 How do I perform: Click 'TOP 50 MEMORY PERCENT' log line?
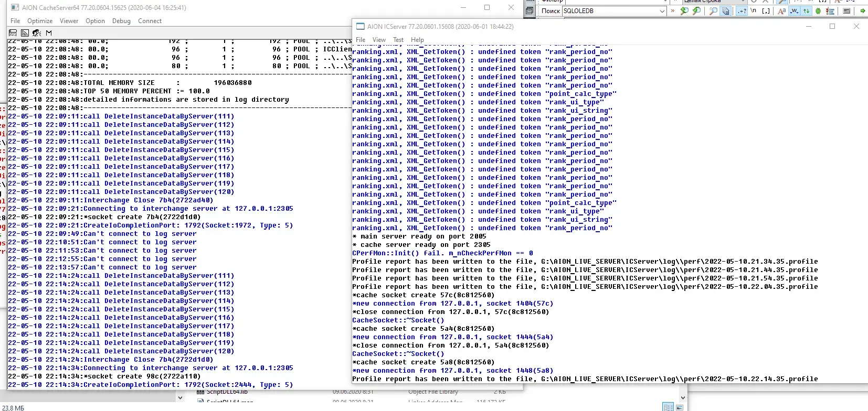pyautogui.click(x=109, y=91)
